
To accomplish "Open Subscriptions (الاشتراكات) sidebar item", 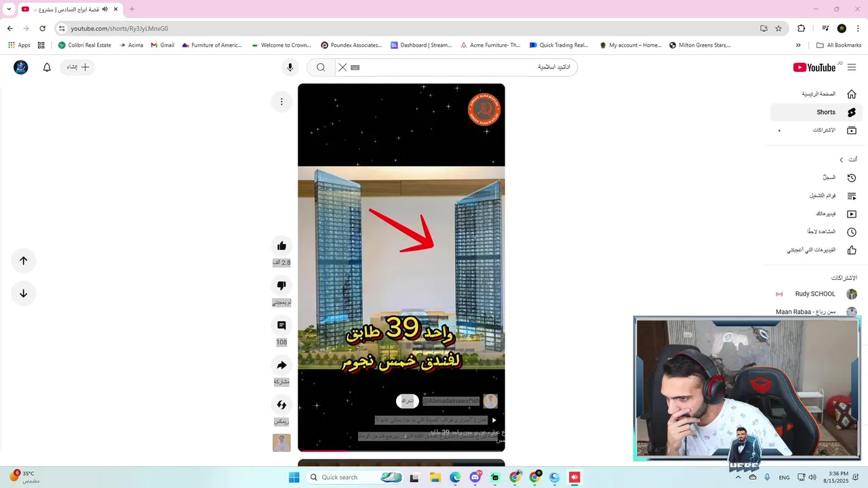I will coord(816,130).
